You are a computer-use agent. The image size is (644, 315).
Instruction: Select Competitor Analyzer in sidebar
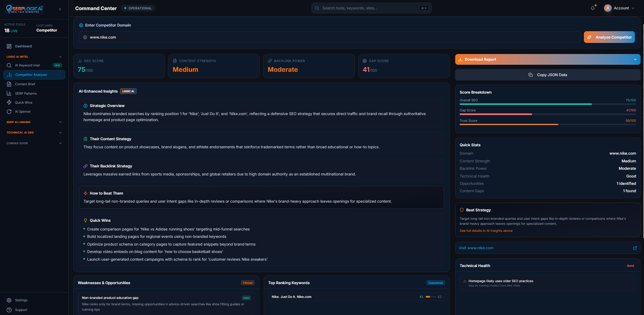tap(34, 75)
